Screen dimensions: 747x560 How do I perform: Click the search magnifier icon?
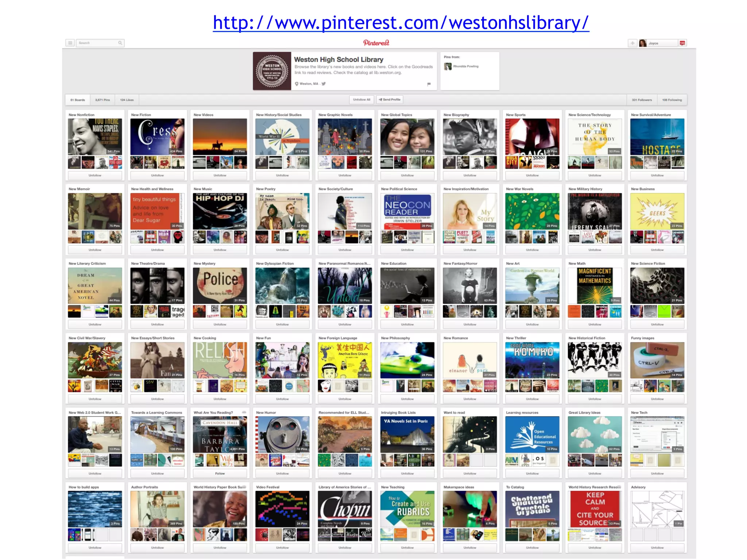(x=120, y=43)
